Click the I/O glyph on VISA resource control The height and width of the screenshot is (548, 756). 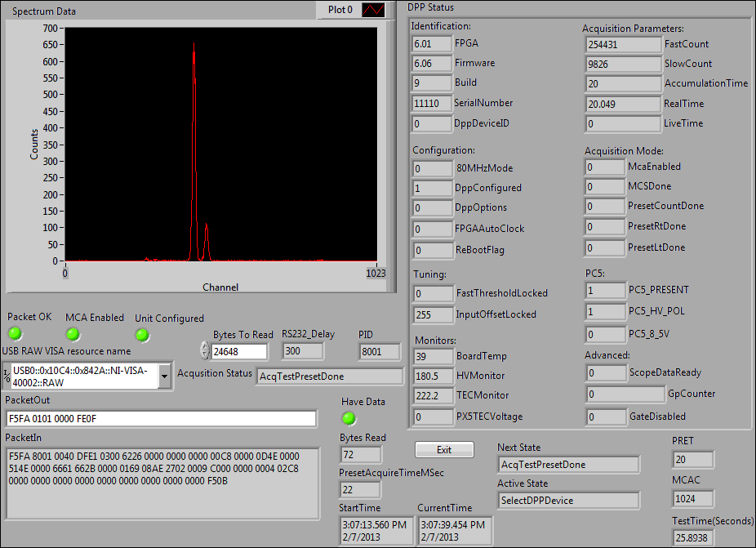click(6, 373)
